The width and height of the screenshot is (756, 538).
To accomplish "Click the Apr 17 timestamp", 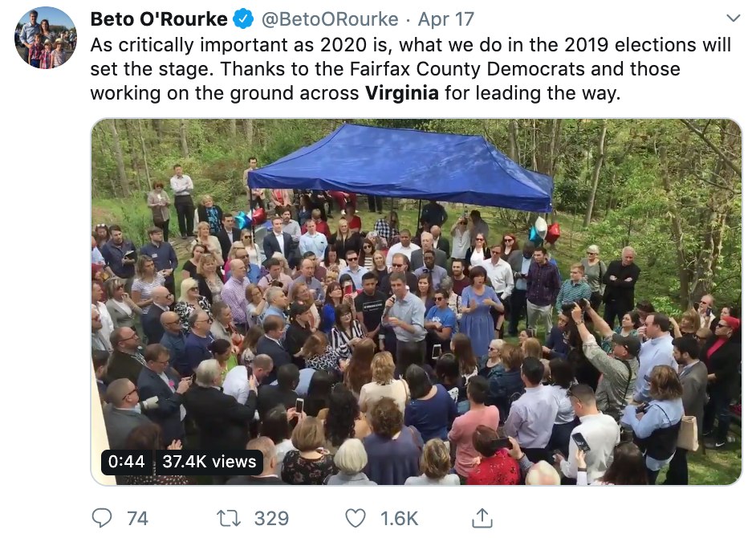I will tap(446, 18).
